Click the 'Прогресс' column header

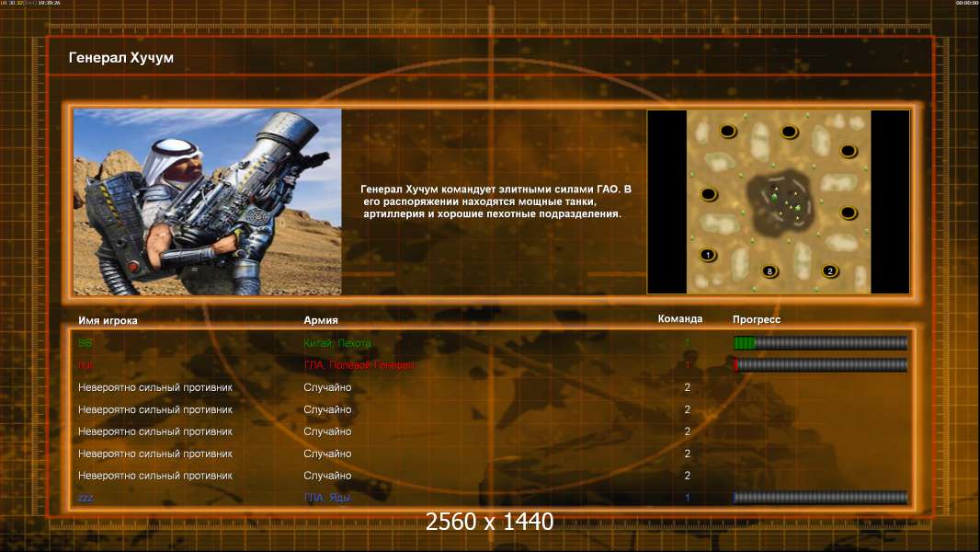pyautogui.click(x=757, y=319)
